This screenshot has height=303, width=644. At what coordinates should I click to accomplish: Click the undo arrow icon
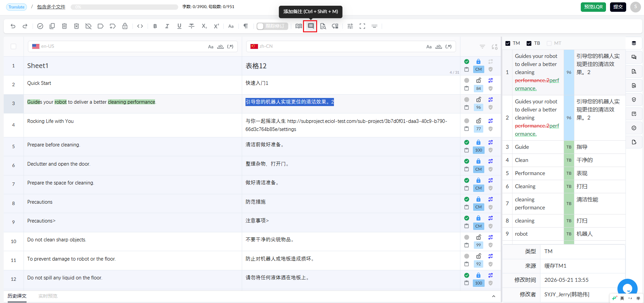(13, 26)
